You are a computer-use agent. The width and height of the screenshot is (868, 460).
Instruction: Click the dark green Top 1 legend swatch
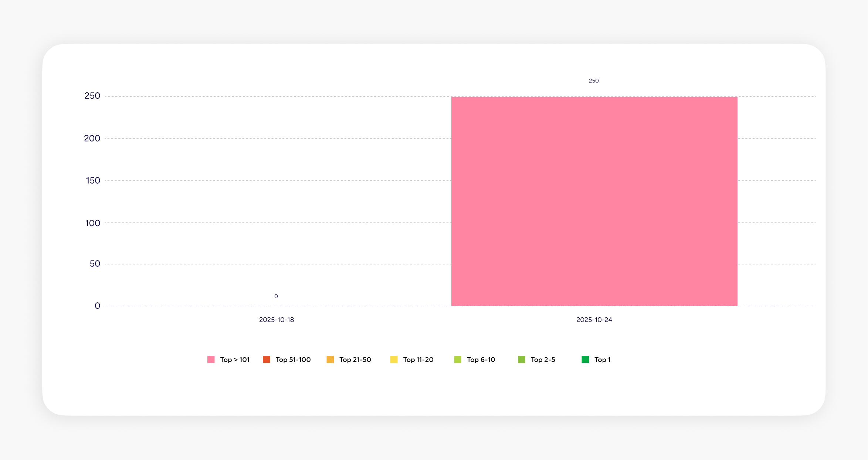click(585, 360)
